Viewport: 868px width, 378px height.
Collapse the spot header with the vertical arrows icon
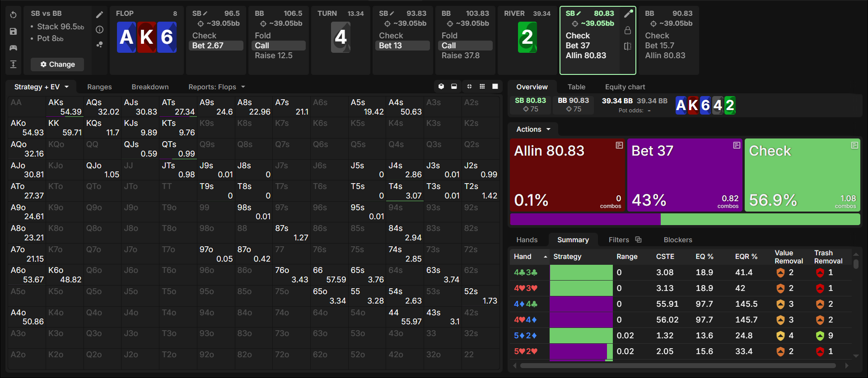pos(13,65)
